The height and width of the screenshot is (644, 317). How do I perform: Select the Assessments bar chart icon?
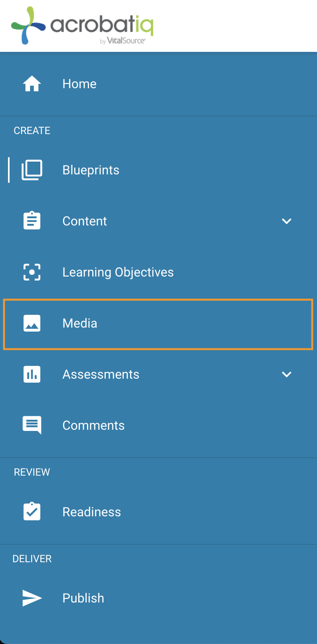tap(32, 374)
